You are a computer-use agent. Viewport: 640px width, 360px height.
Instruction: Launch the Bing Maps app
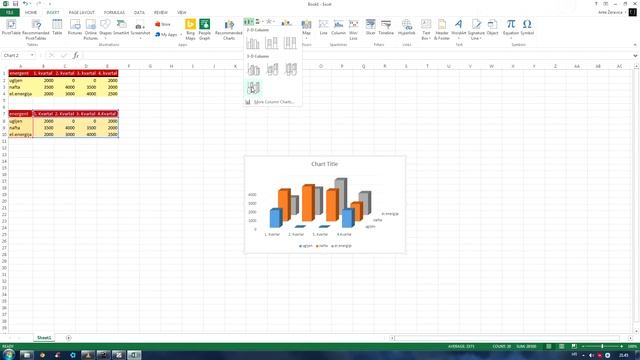pyautogui.click(x=191, y=29)
